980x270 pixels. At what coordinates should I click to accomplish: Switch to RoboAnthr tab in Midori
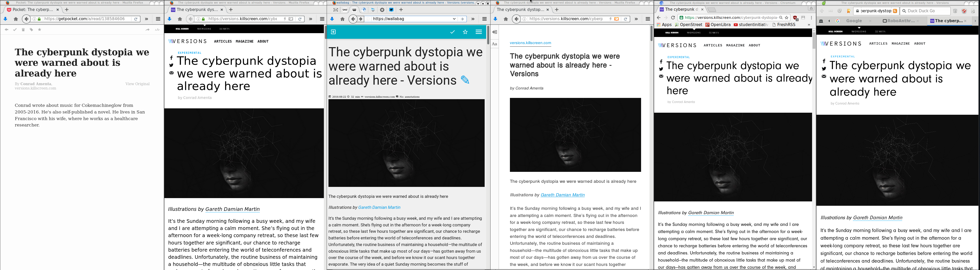[901, 21]
